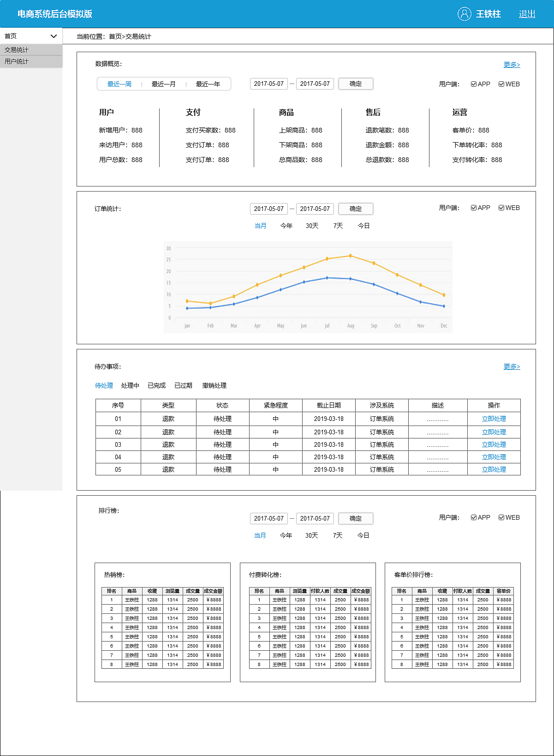Select the 待处理 status tab

(104, 385)
